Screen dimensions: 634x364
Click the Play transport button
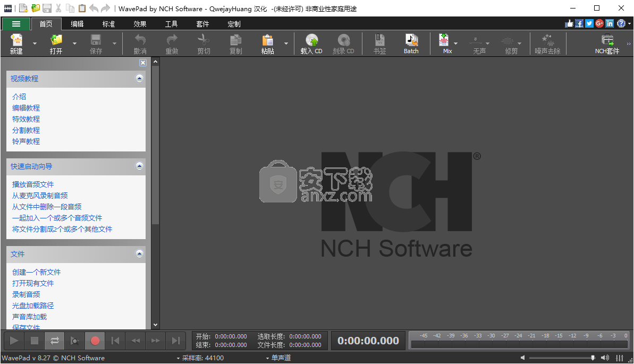(x=14, y=341)
